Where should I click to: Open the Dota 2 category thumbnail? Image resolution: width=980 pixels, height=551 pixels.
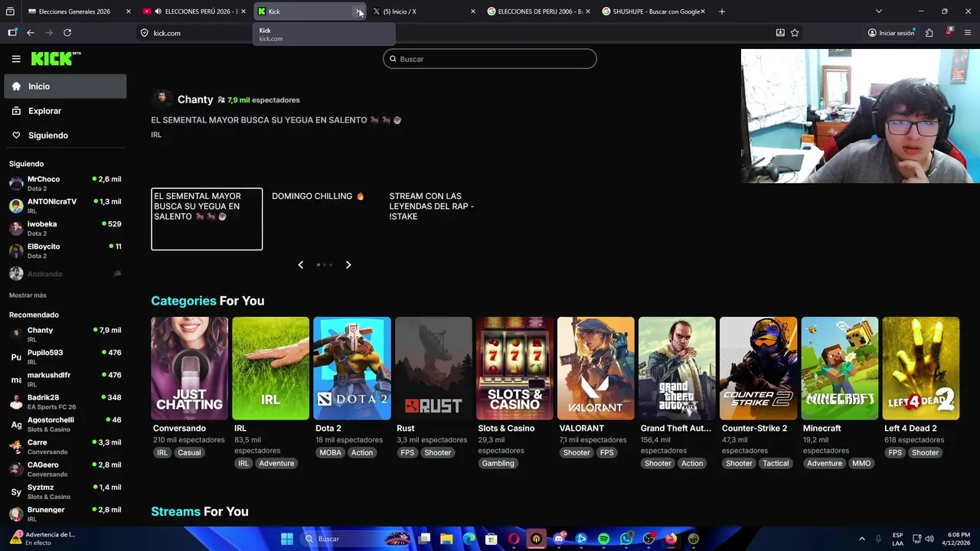pyautogui.click(x=352, y=368)
